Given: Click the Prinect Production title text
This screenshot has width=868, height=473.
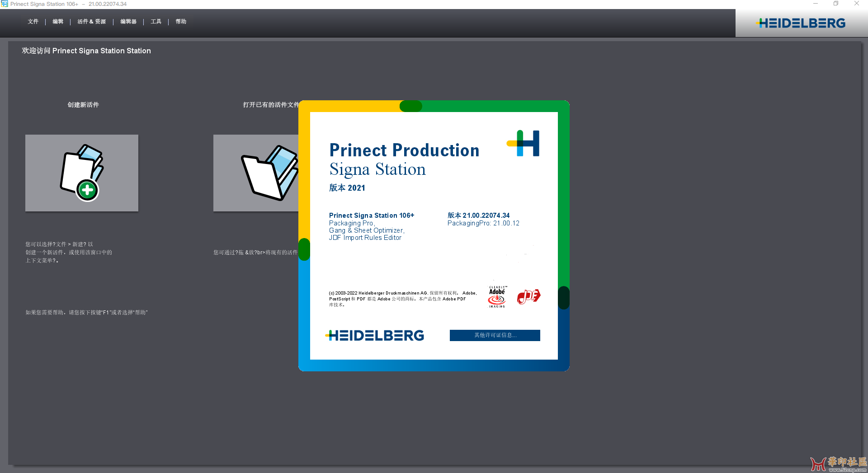Looking at the screenshot, I should point(404,150).
